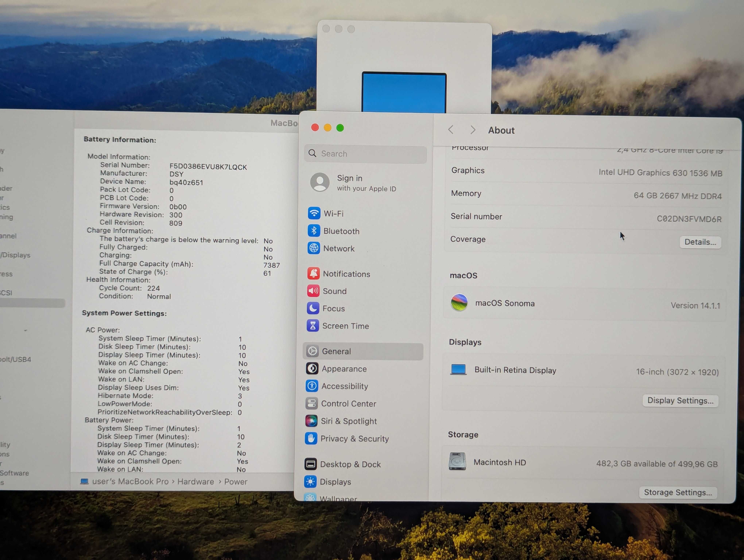Click Power in System Information path bar

point(235,481)
